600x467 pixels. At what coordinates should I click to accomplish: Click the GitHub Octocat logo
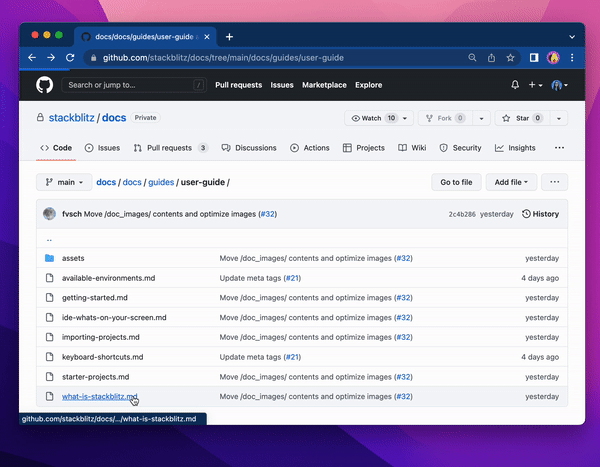45,85
